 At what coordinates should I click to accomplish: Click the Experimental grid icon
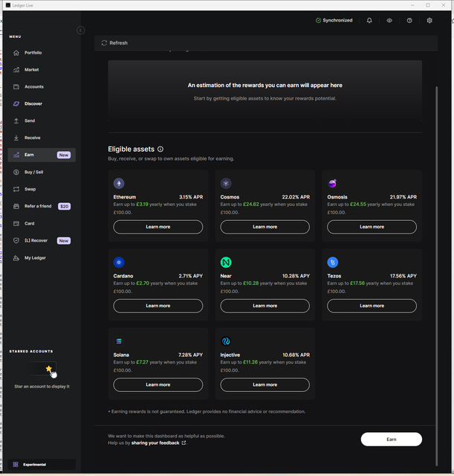coord(16,464)
